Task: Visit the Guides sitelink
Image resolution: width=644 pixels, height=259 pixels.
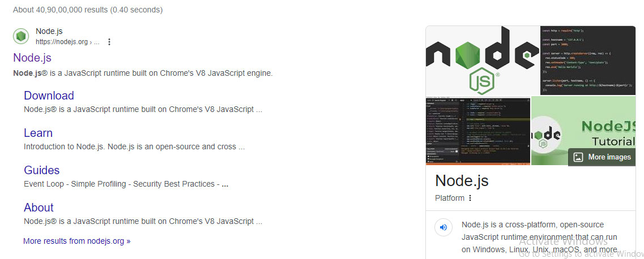Action: coord(41,170)
